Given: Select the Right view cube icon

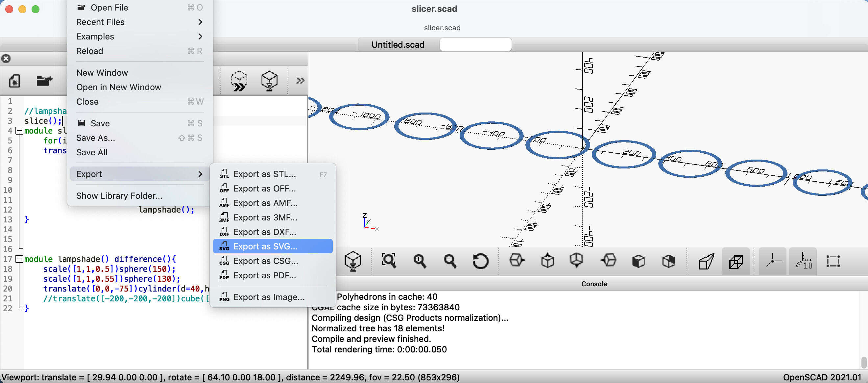Looking at the screenshot, I should point(517,261).
